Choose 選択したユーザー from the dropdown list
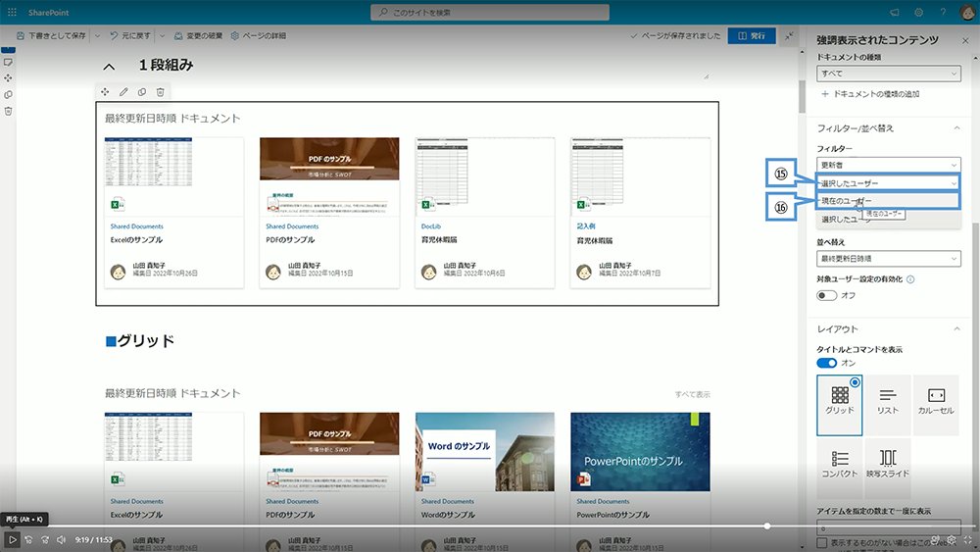Image resolution: width=980 pixels, height=552 pixels. pos(888,219)
